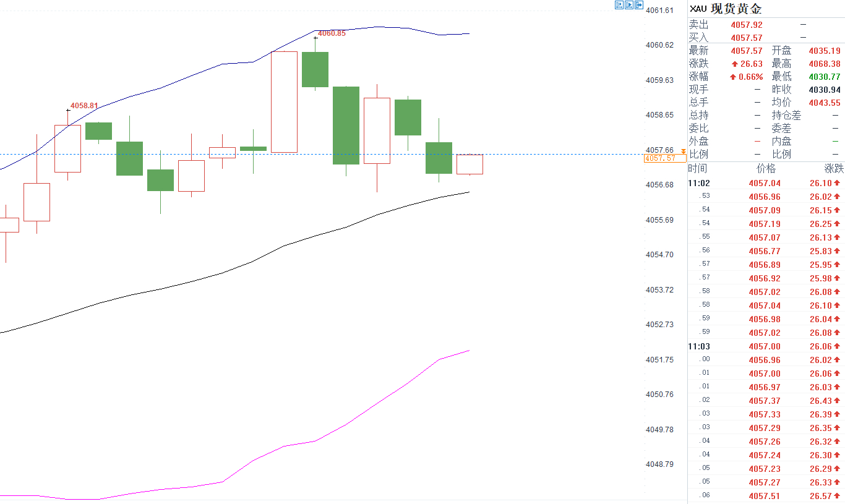Image resolution: width=845 pixels, height=504 pixels.
Task: Select tick row with price 4057.23
Action: [766, 469]
